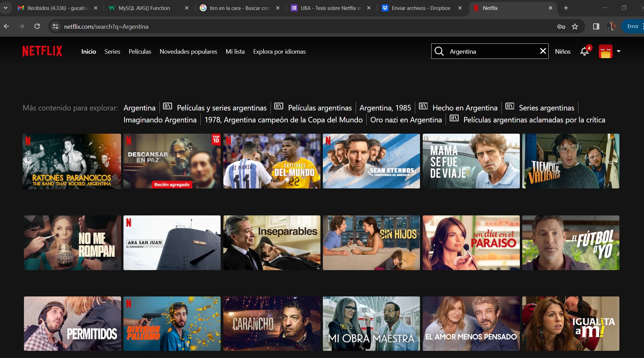The image size is (644, 358).
Task: Open Permitidos title card
Action: (73, 323)
